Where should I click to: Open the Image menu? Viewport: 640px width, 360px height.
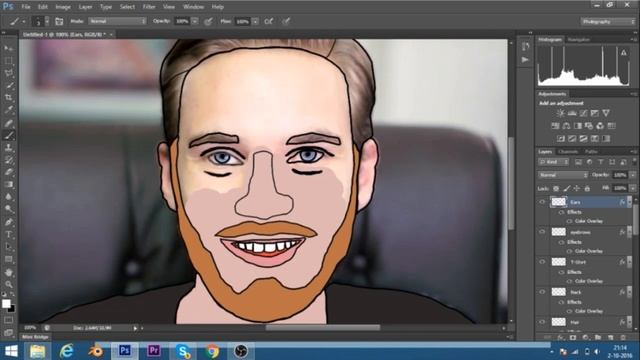(x=63, y=7)
